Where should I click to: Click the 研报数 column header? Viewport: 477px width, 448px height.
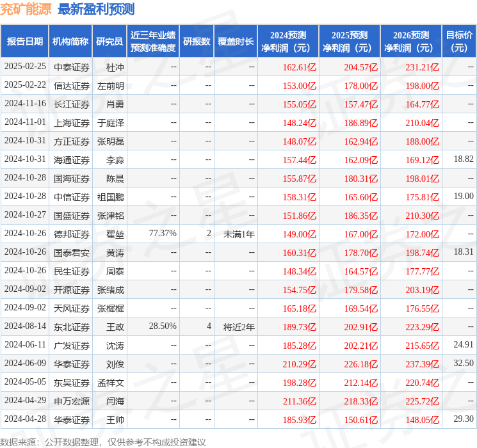point(197,42)
